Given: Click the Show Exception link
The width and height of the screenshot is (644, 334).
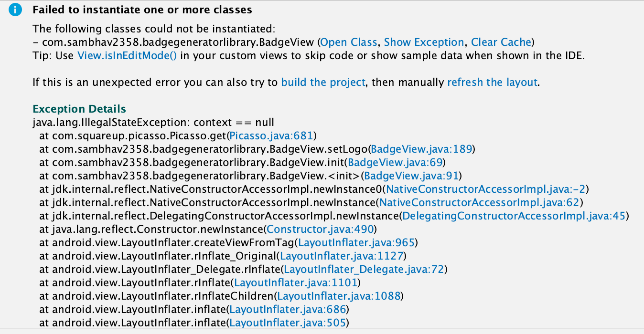Looking at the screenshot, I should pos(424,42).
